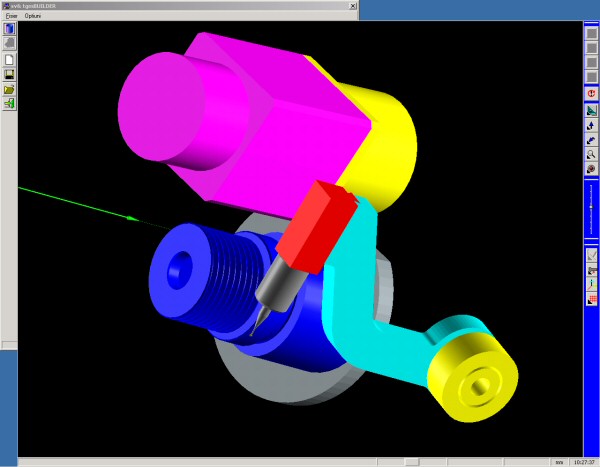Viewport: 600px width, 467px height.
Task: Click the 10:27:37 clock in status bar
Action: [583, 462]
